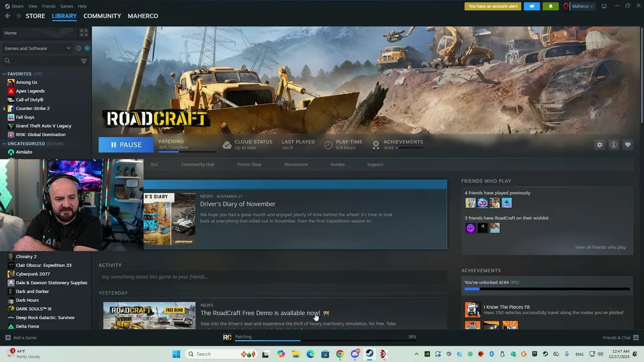Pause the RoadCraft patching download
The height and width of the screenshot is (362, 644).
[126, 145]
